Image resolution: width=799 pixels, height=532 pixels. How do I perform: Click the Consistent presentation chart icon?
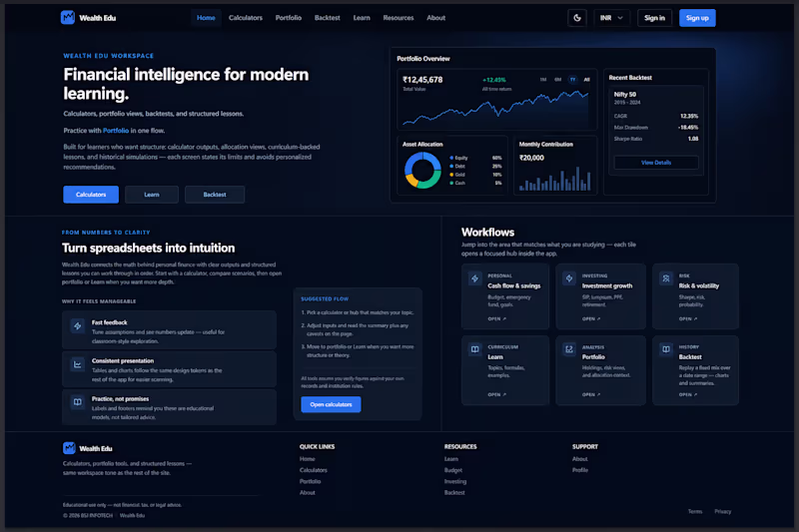[78, 364]
